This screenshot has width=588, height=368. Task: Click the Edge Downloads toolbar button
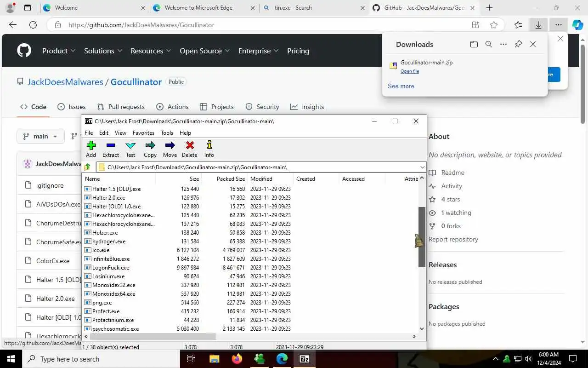538,25
